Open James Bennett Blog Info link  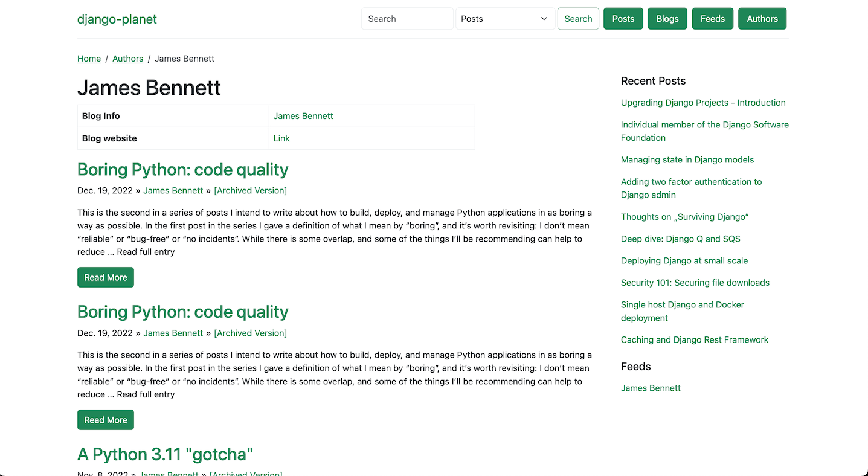(303, 116)
